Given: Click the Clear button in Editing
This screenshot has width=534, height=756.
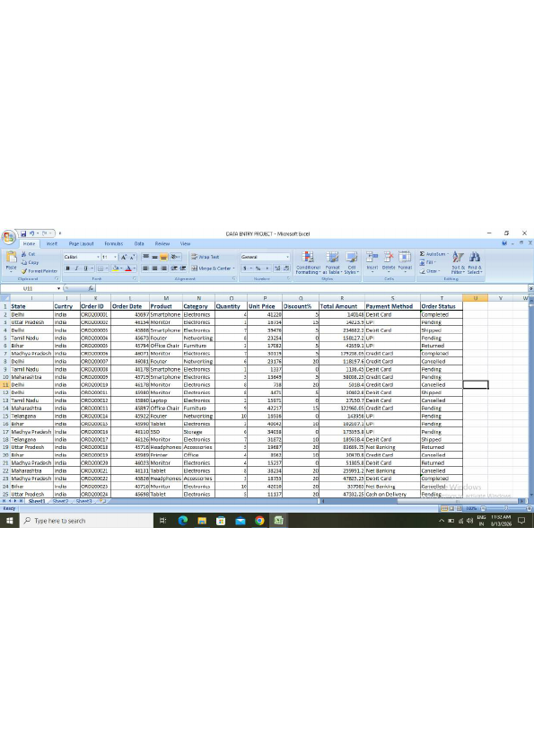Looking at the screenshot, I should point(429,271).
